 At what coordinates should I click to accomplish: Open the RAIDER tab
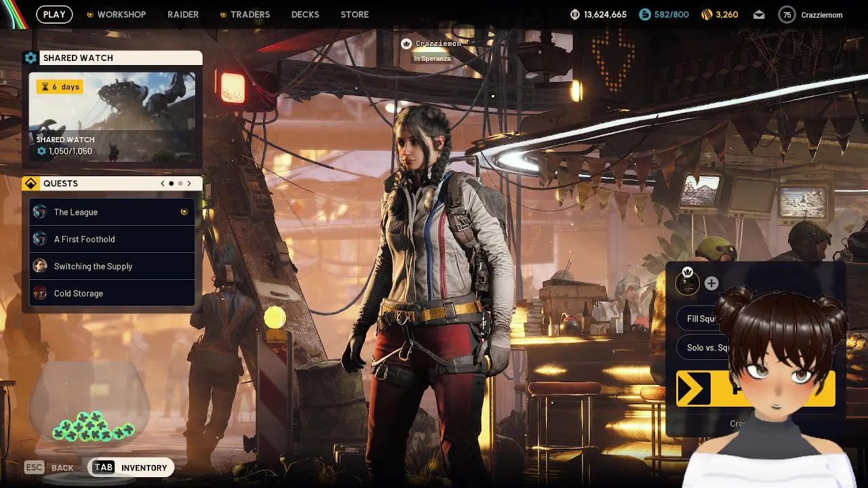pos(183,14)
